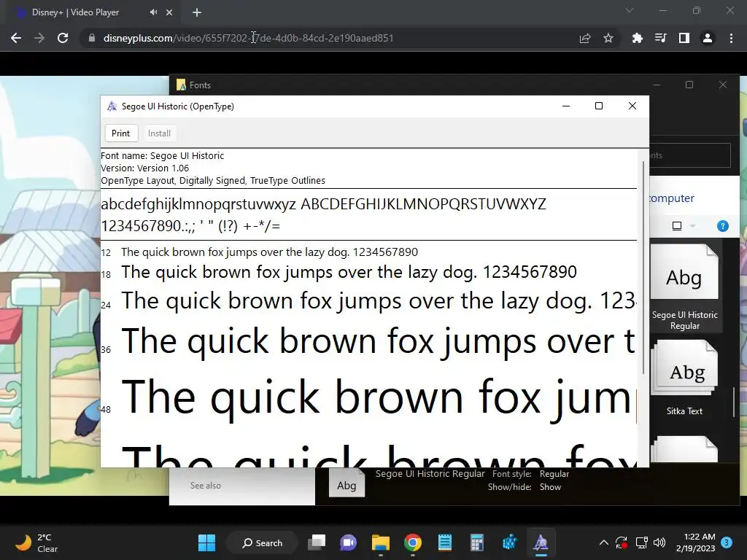Open media controls icon in Chrome toolbar
This screenshot has width=747, height=560.
tap(661, 38)
